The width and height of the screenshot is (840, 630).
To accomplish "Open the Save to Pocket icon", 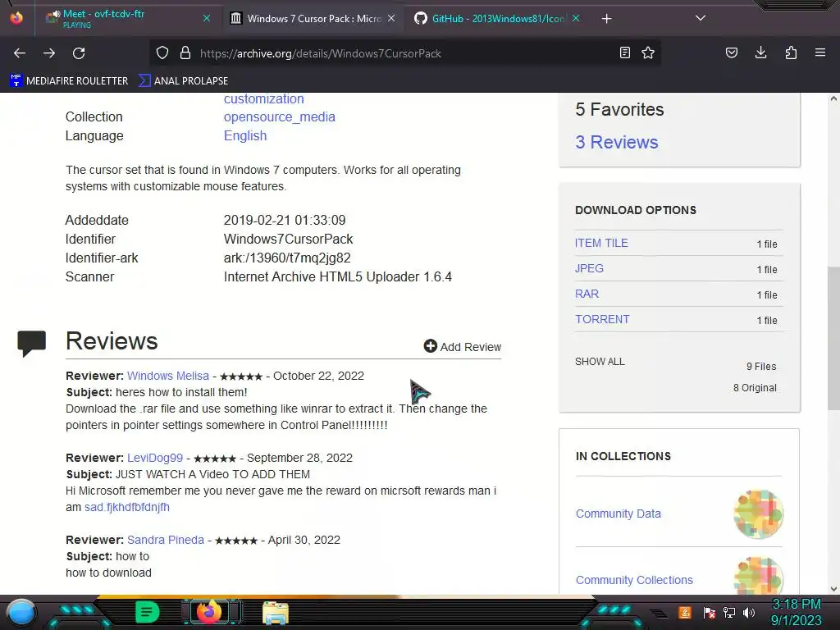I will 732,52.
